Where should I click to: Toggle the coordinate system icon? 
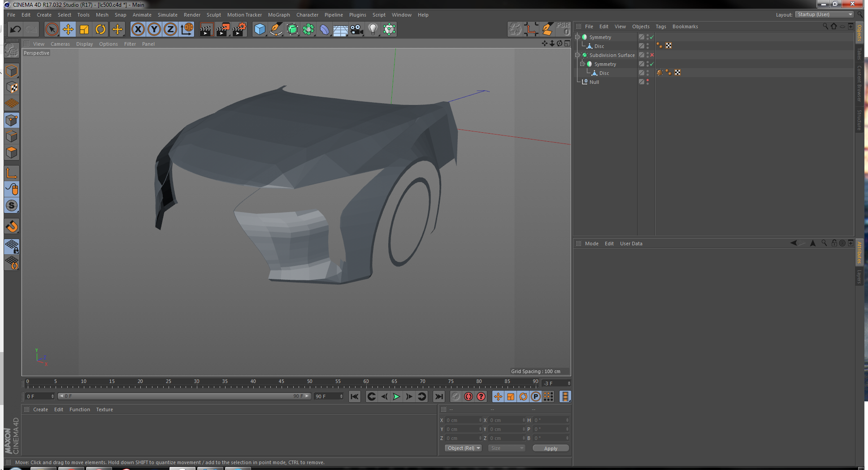coord(187,30)
